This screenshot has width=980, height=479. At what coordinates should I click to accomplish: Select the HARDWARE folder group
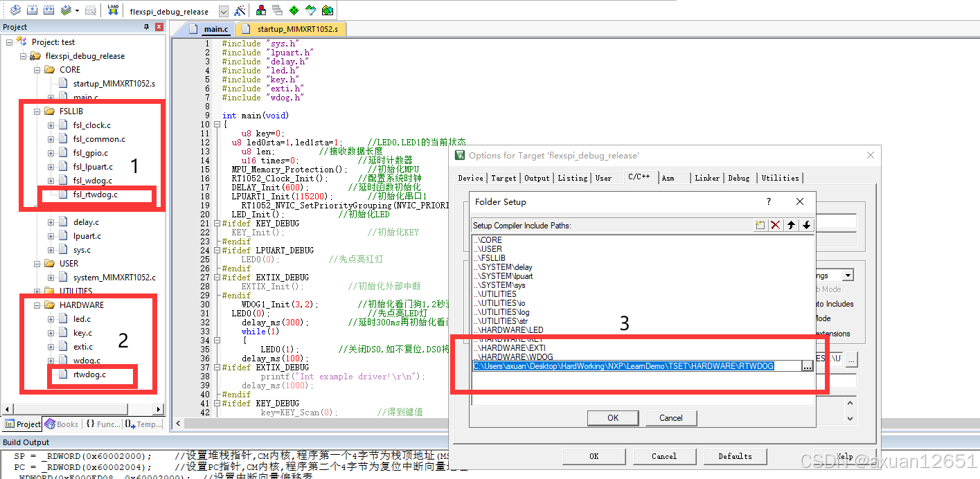[81, 305]
